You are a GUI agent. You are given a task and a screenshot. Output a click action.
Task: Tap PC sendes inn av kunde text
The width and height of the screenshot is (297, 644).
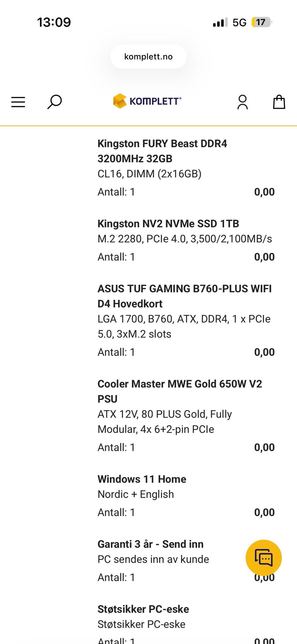pos(153,559)
